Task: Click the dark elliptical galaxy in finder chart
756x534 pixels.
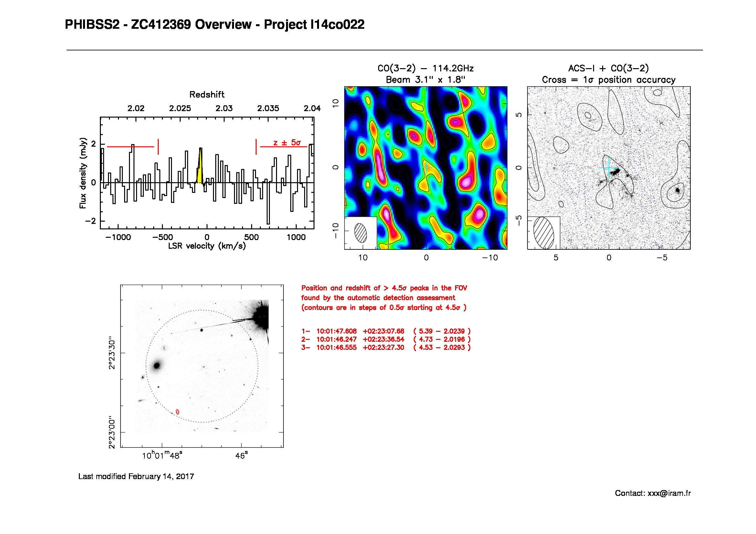Action: click(x=157, y=365)
